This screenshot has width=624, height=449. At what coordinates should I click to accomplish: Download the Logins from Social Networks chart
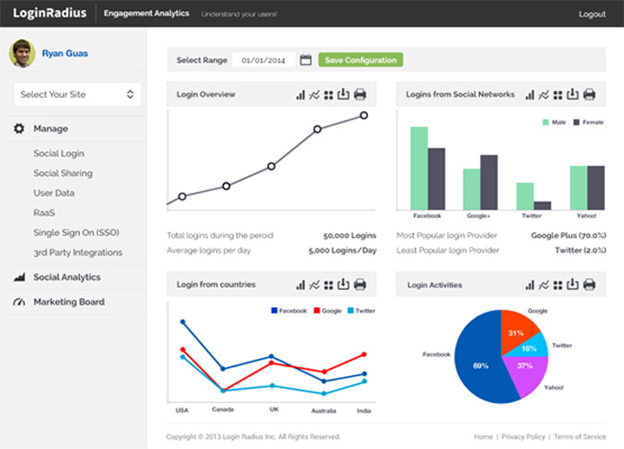pyautogui.click(x=572, y=94)
